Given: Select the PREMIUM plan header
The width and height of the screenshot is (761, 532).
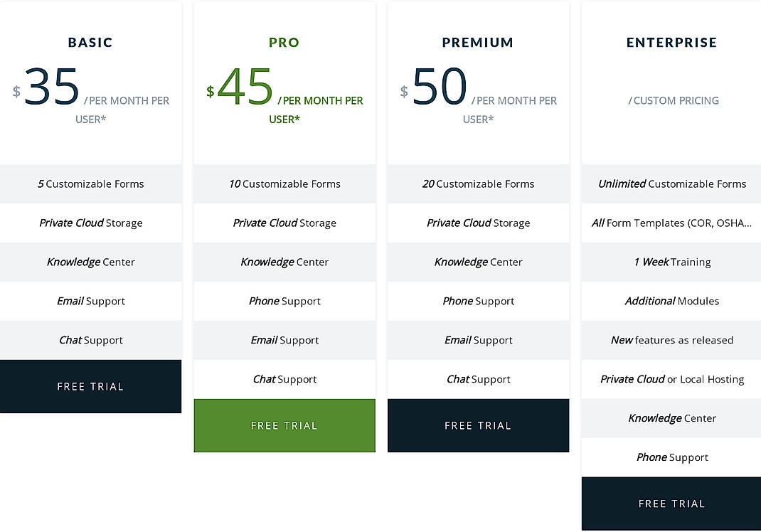Looking at the screenshot, I should click(478, 42).
